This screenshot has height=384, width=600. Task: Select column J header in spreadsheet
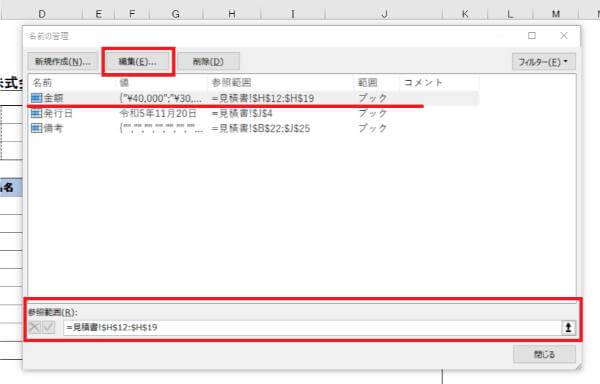(x=384, y=14)
